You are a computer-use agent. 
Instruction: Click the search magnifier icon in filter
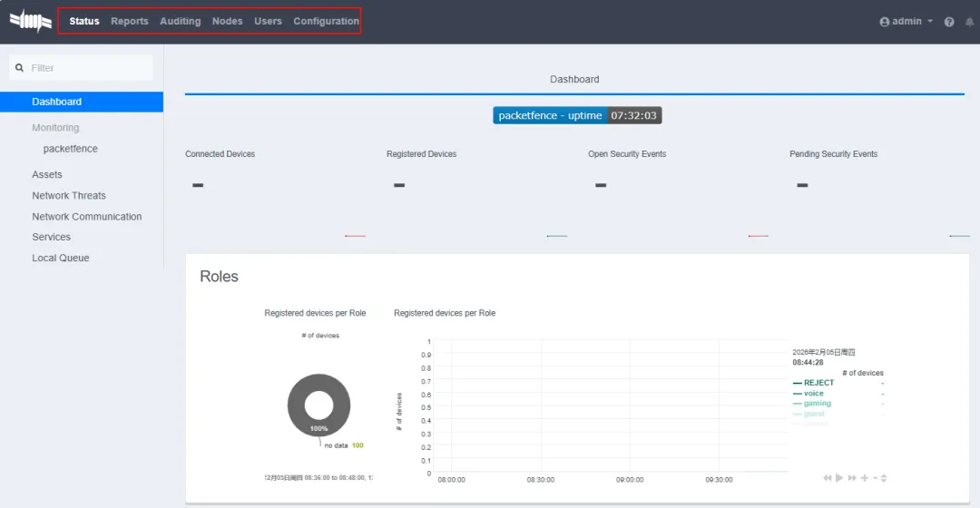[x=19, y=67]
